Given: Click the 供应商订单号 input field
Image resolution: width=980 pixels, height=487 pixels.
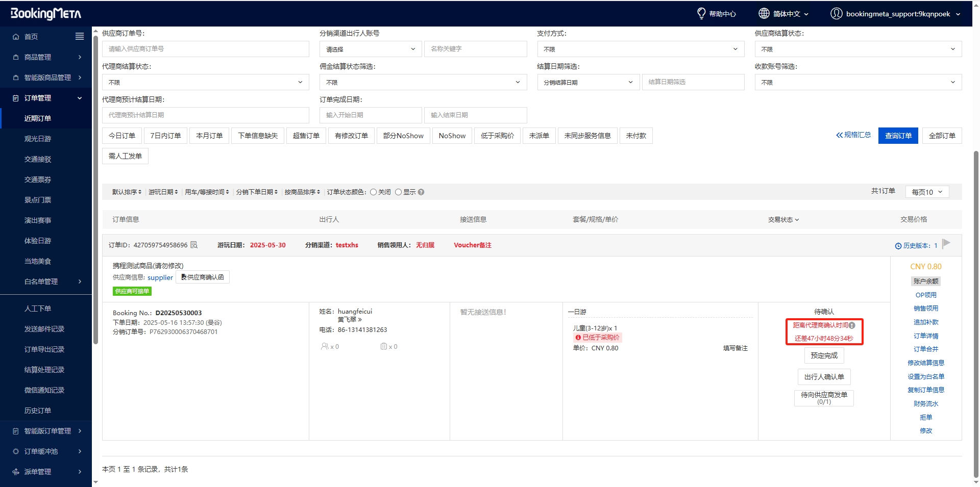Looking at the screenshot, I should click(x=205, y=49).
